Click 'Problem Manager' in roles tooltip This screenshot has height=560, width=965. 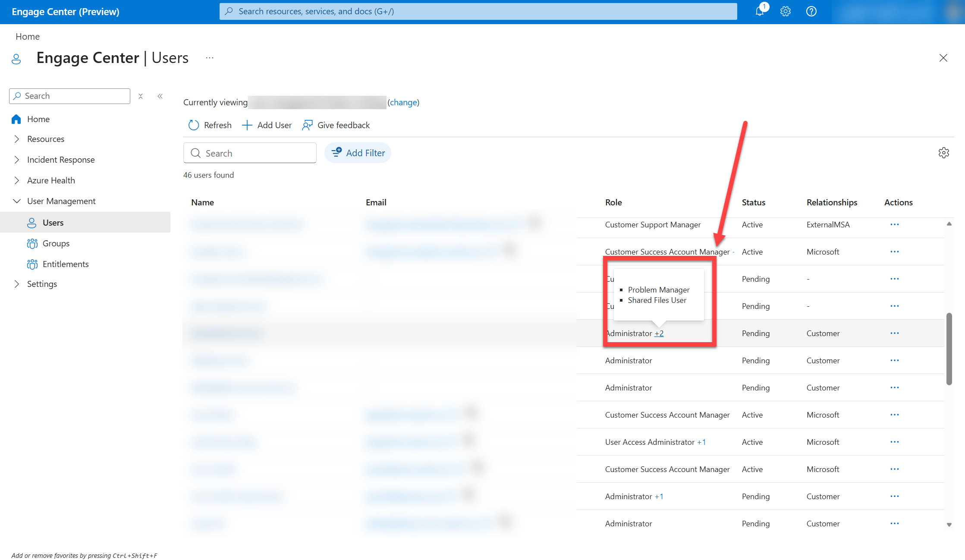click(659, 290)
